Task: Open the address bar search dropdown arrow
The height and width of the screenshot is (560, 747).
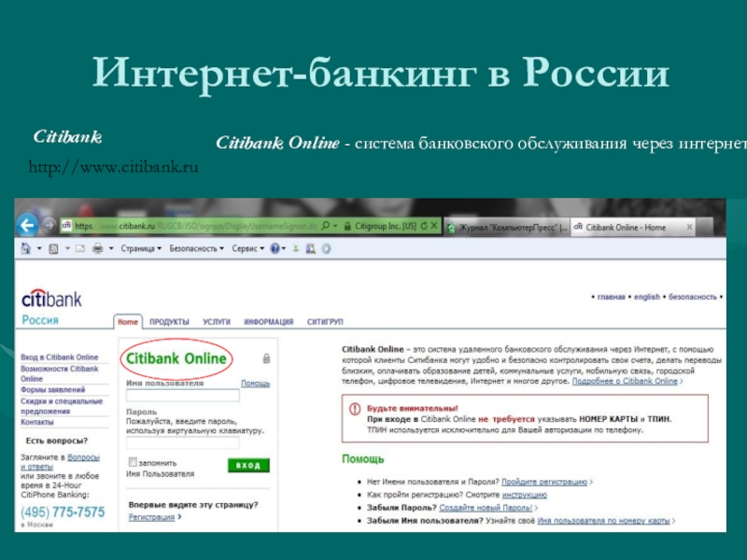Action: coord(335,226)
